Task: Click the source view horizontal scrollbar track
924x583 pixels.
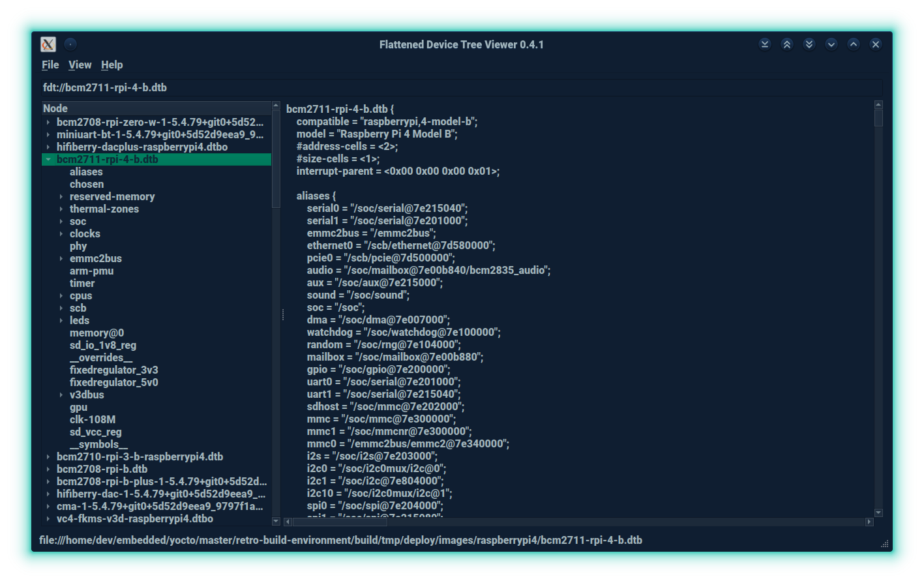Action: (578, 522)
